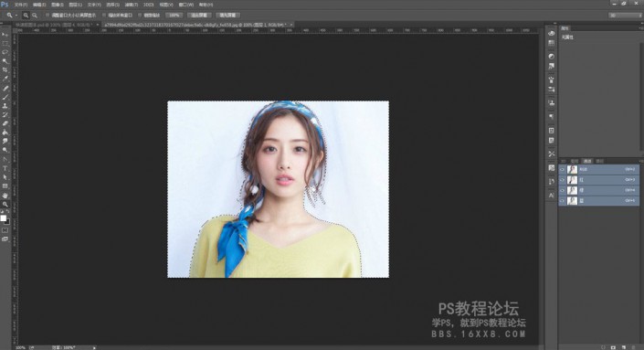644x350 pixels.
Task: Change screen mode from the toolbox
Action: tap(5, 239)
